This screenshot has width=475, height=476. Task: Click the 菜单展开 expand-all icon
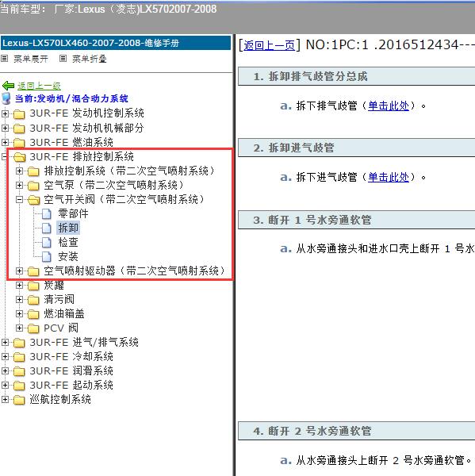[4, 58]
